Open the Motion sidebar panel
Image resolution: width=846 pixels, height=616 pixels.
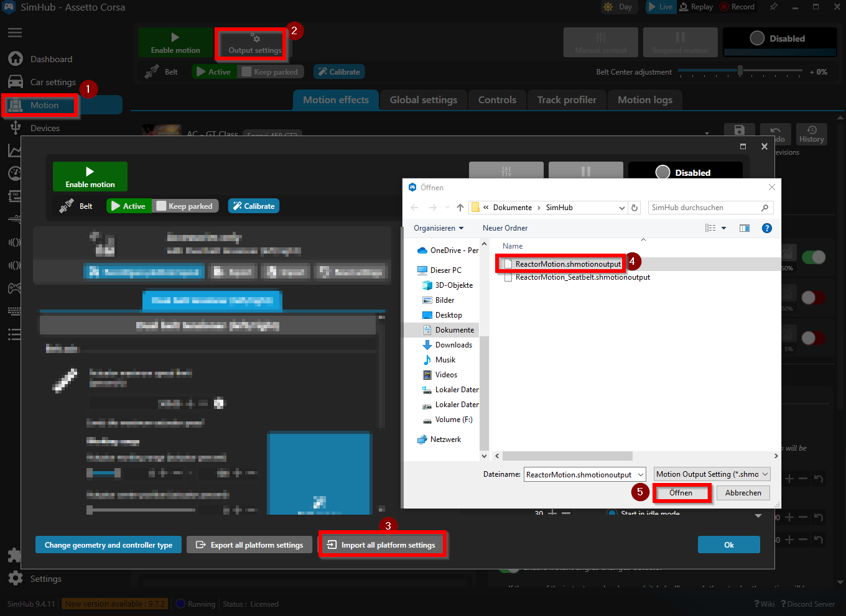pyautogui.click(x=40, y=104)
